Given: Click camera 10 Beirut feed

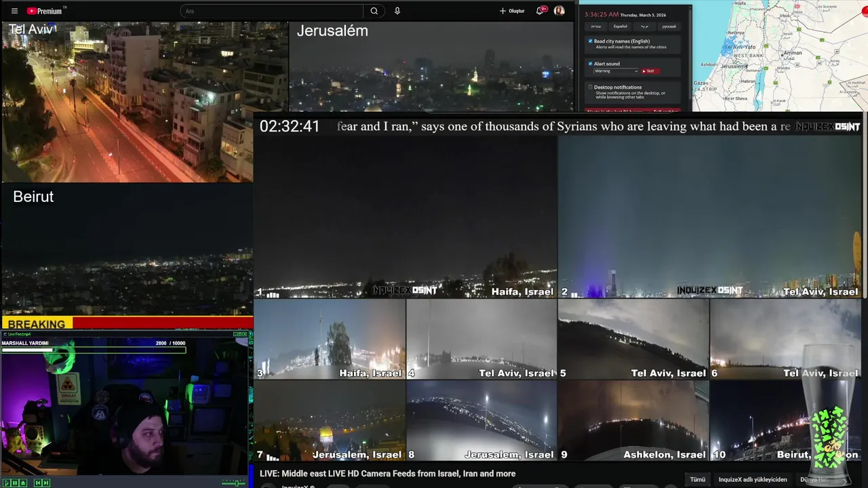Looking at the screenshot, I should 785,421.
